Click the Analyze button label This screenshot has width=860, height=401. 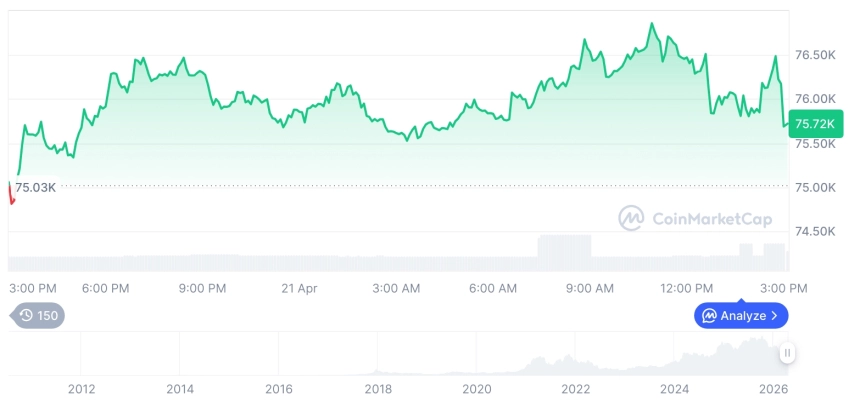tap(743, 316)
